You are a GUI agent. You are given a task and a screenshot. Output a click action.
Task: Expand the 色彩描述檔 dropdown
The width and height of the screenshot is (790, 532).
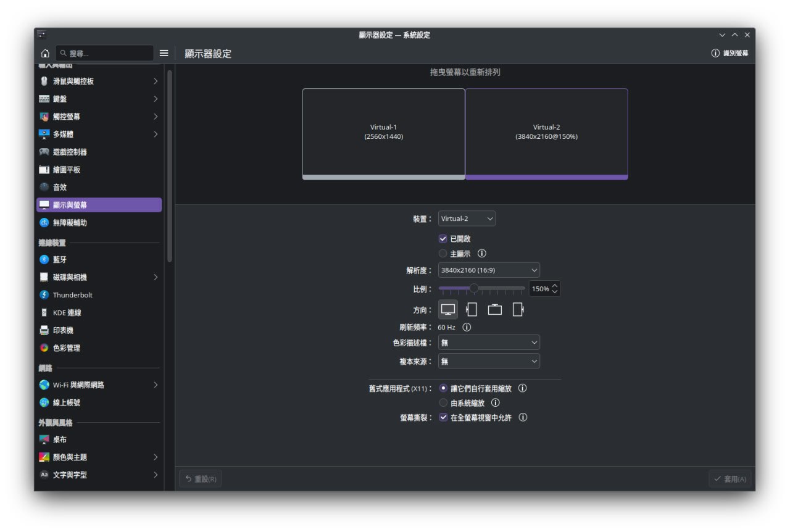pos(489,343)
